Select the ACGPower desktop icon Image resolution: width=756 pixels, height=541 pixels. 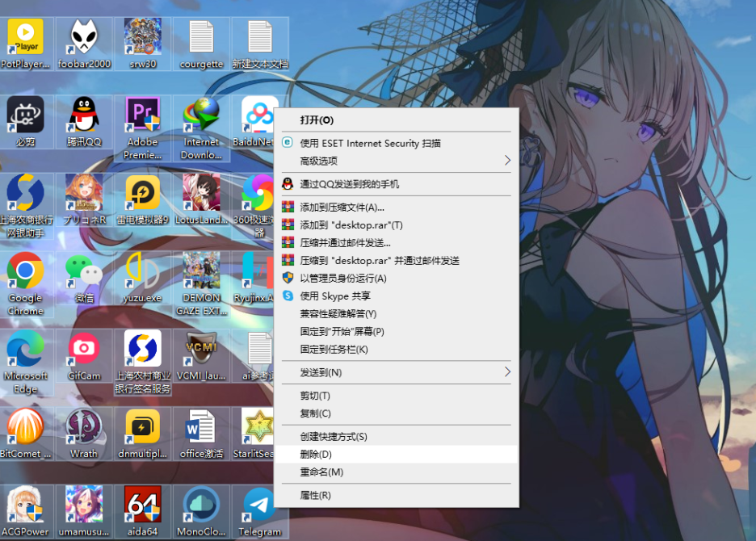26,512
